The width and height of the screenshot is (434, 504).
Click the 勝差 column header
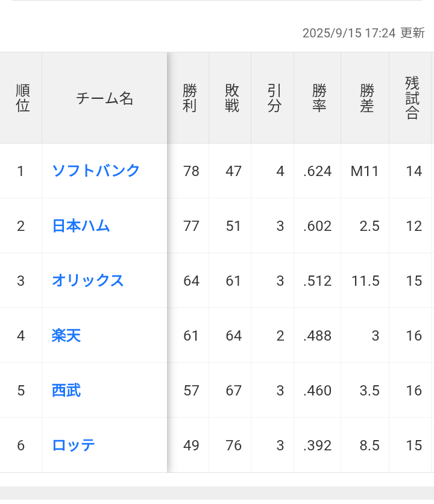tap(366, 98)
